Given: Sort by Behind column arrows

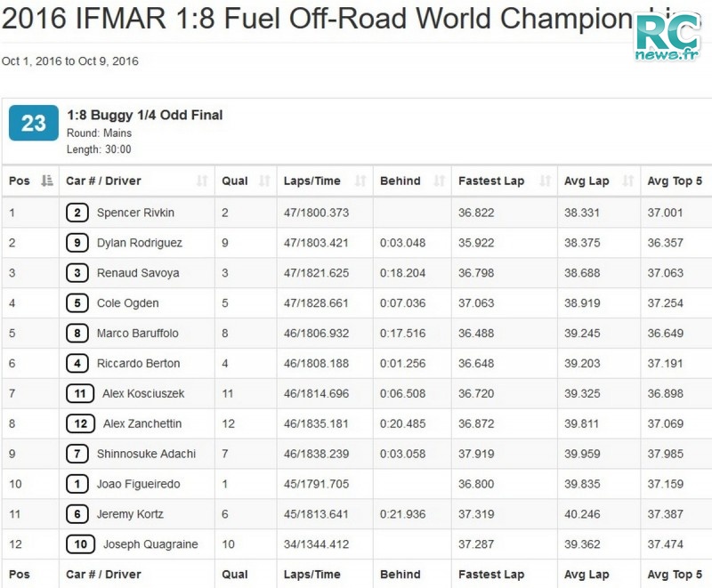Looking at the screenshot, I should pyautogui.click(x=439, y=181).
